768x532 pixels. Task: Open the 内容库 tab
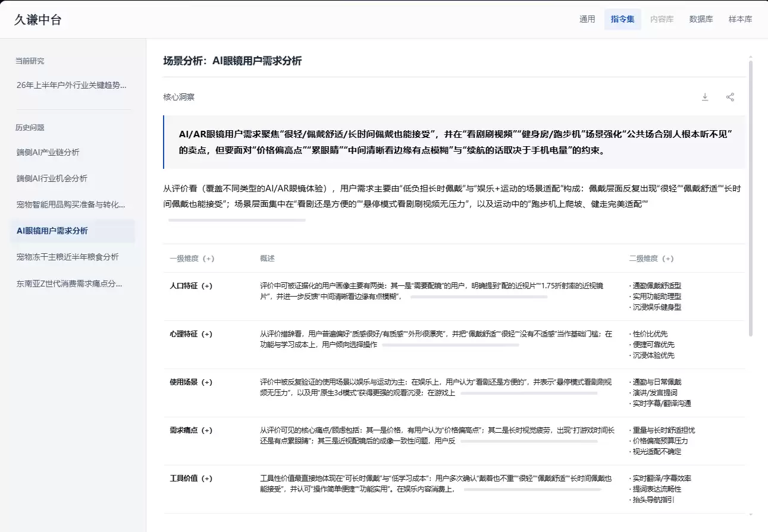662,19
